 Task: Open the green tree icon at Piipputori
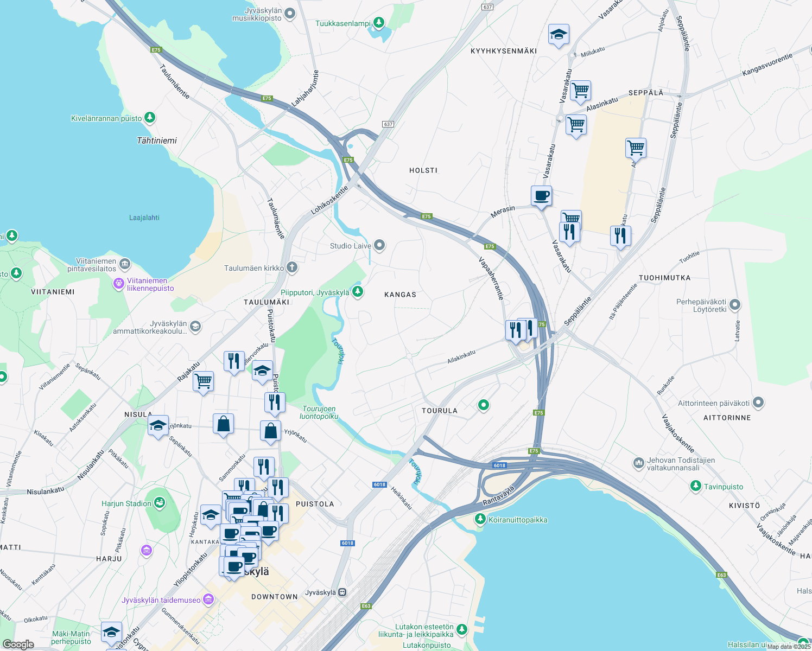click(x=357, y=291)
